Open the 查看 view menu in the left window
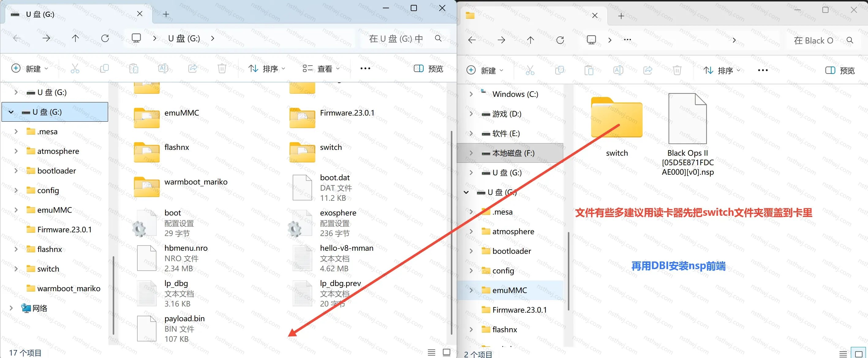Image resolution: width=868 pixels, height=358 pixels. click(x=321, y=69)
